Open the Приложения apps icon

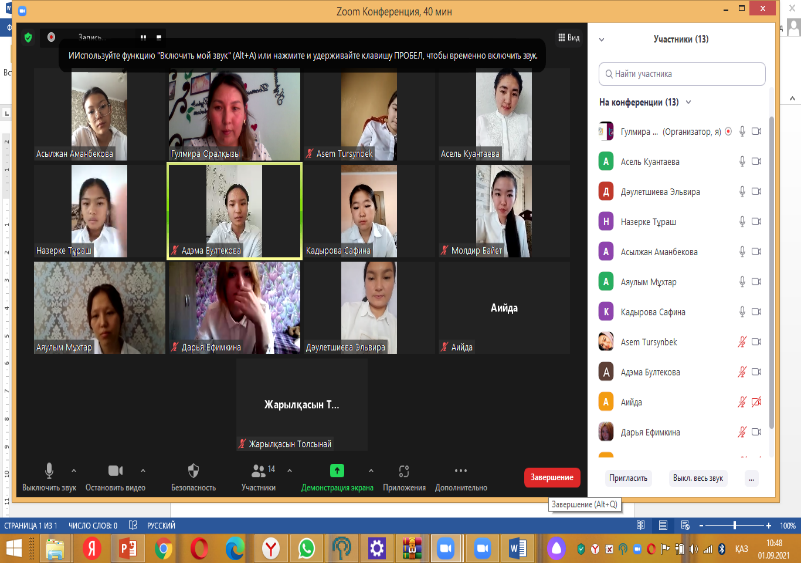(x=404, y=471)
